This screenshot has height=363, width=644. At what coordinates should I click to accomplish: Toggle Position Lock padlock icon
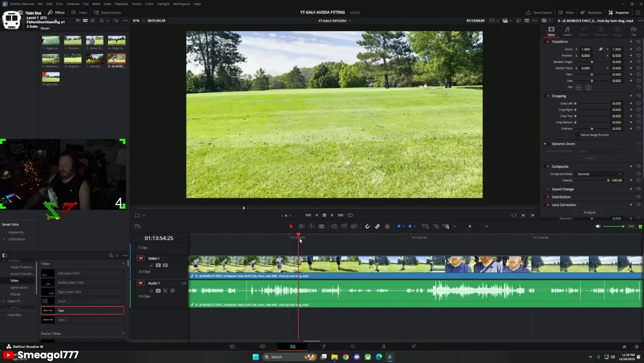coord(387,226)
